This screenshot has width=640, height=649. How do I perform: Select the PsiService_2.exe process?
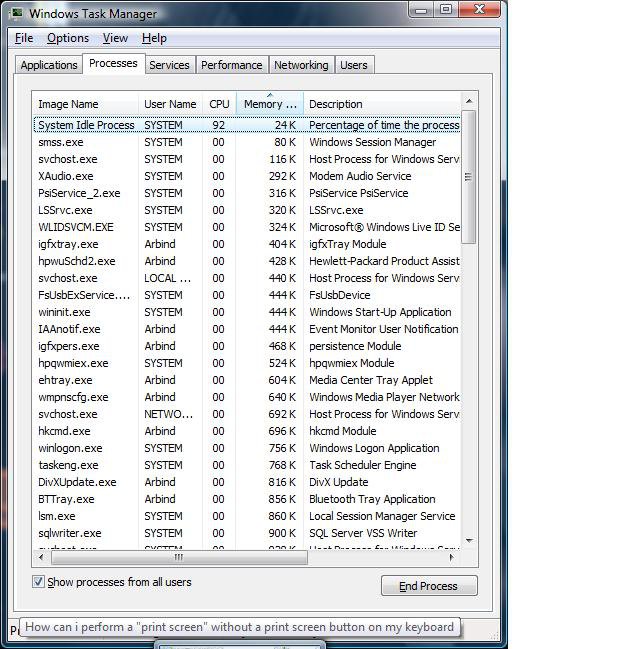point(247,193)
